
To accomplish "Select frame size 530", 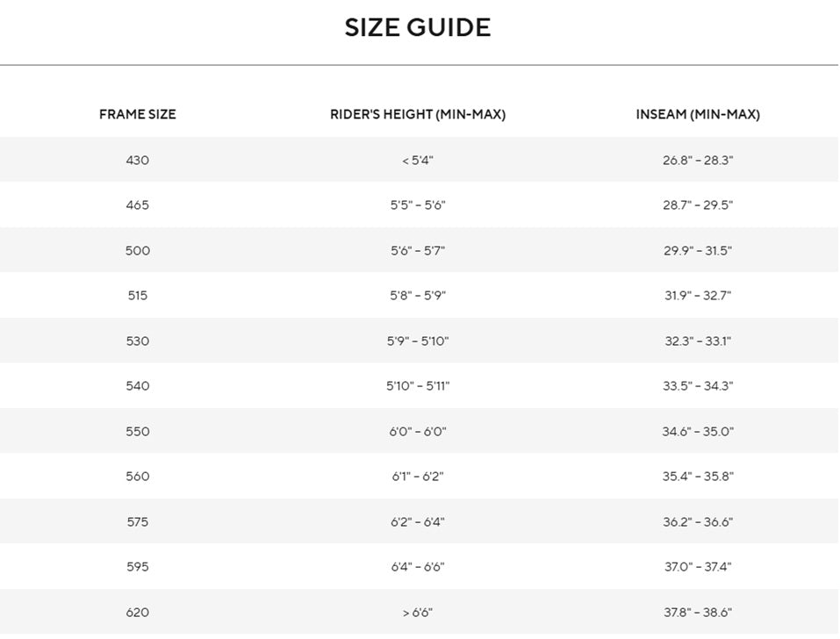I will point(138,341).
